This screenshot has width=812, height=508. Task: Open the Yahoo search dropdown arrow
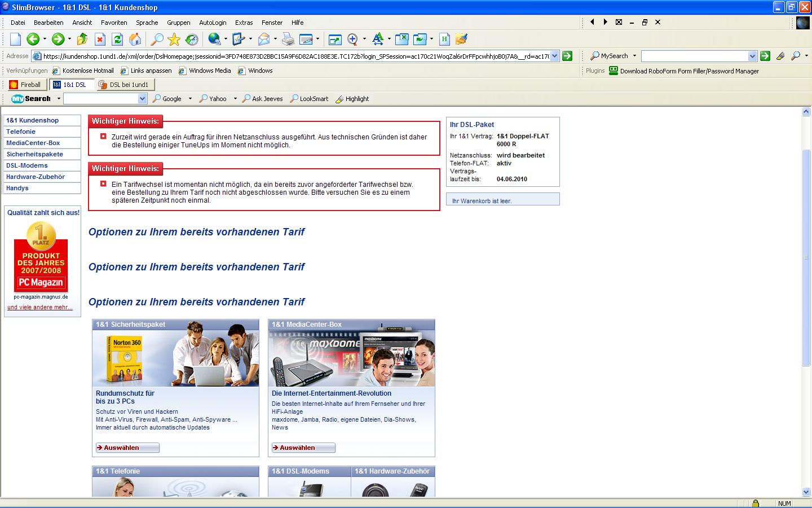click(235, 99)
